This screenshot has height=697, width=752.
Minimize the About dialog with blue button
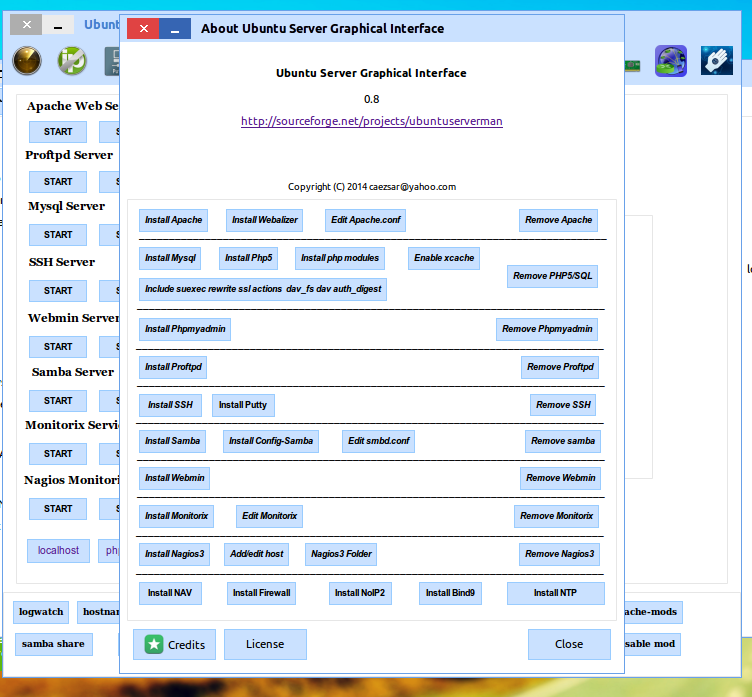175,28
